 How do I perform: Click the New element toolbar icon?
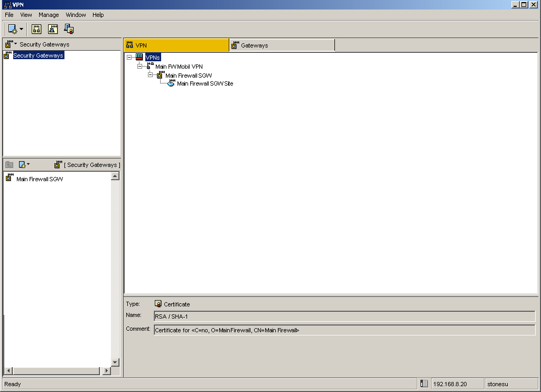tap(13, 29)
